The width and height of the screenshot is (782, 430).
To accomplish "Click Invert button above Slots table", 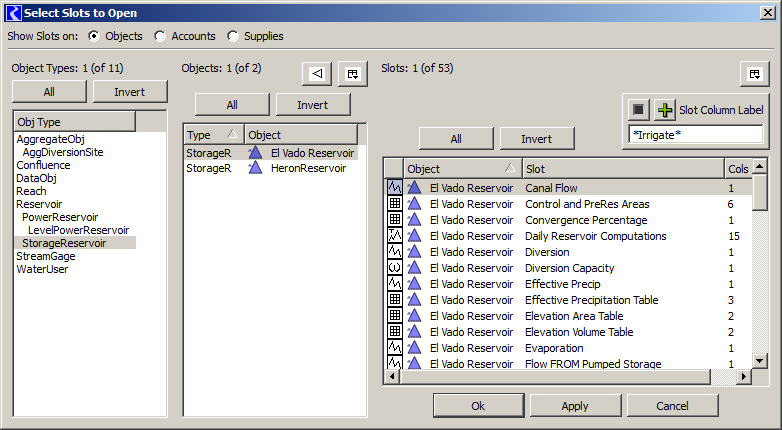I will pos(537,139).
